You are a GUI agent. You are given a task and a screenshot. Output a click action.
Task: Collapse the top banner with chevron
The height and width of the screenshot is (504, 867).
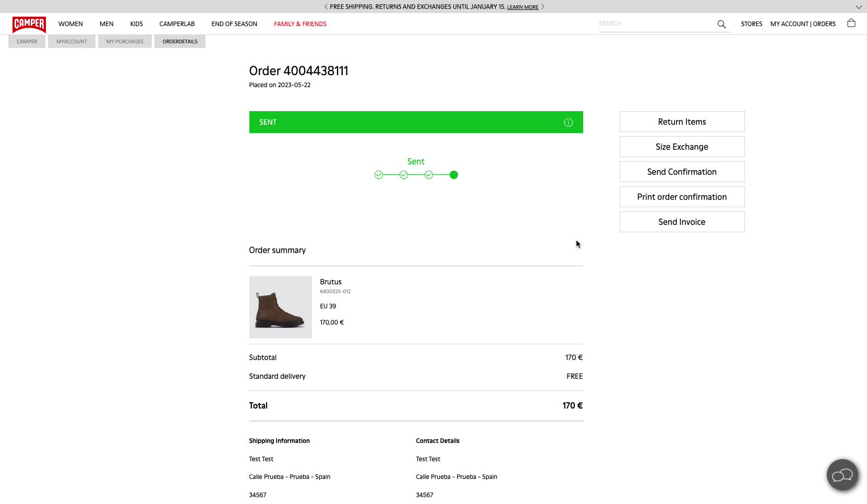(x=859, y=7)
